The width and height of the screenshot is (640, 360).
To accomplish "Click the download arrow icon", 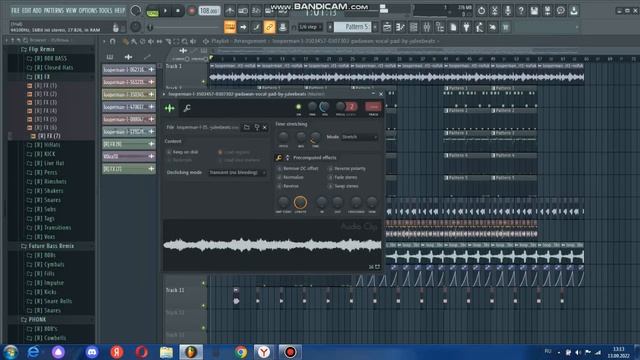I will click(574, 11).
